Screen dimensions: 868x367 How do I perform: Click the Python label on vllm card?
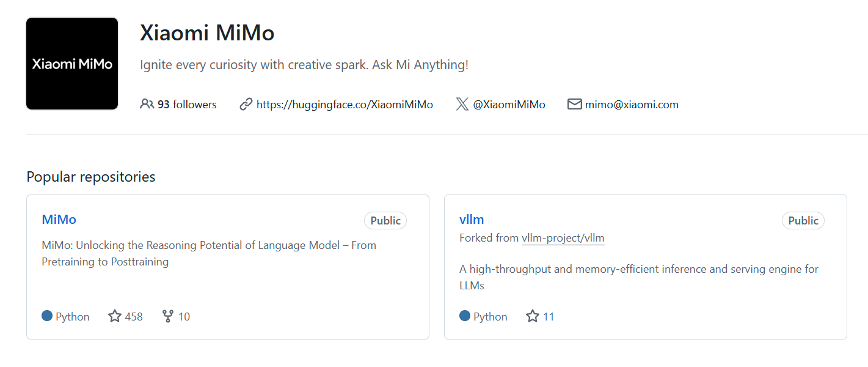point(491,317)
